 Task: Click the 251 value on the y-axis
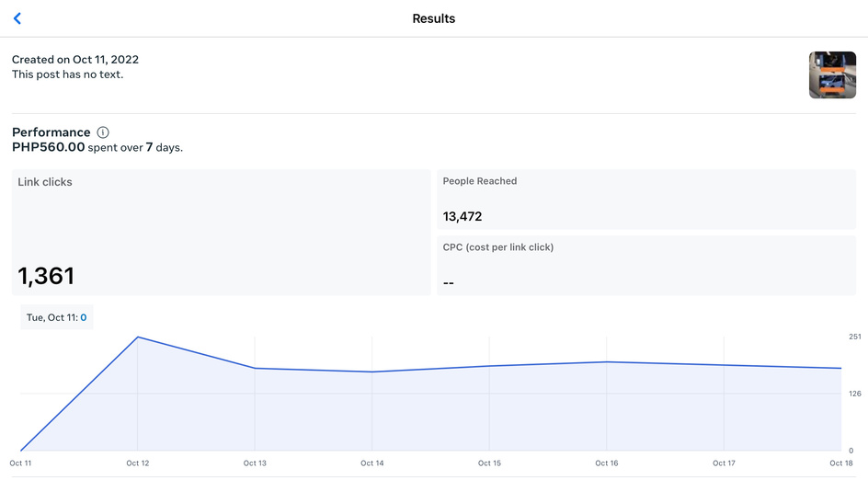coord(855,337)
